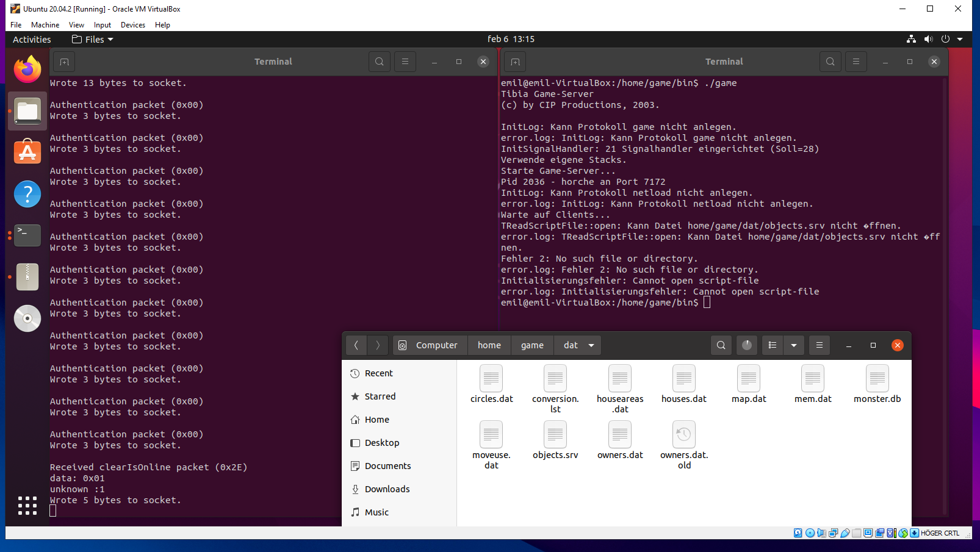This screenshot has width=980, height=552.
Task: Click the power icon in top bar
Action: pyautogui.click(x=945, y=39)
